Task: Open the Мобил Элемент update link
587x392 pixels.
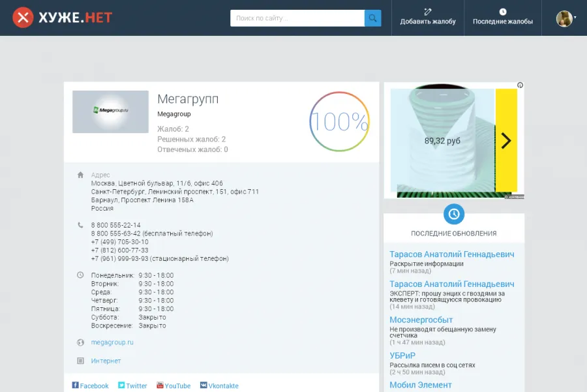Action: click(421, 385)
